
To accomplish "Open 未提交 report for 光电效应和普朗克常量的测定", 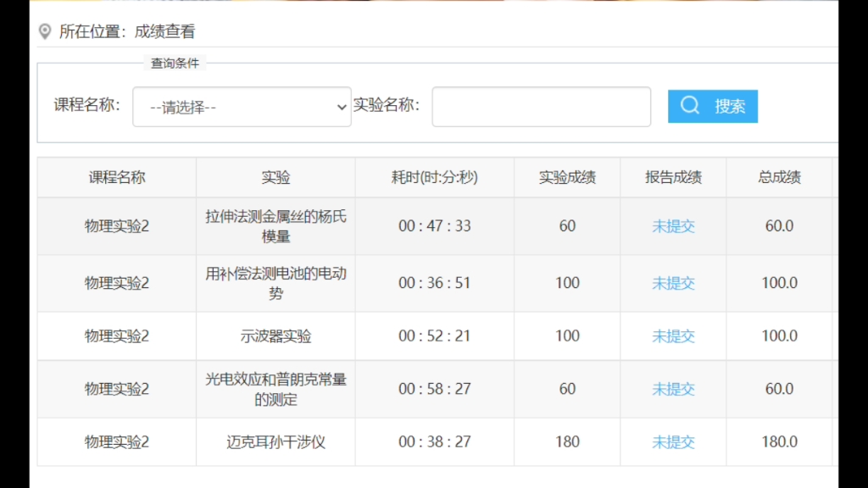I will [x=673, y=389].
